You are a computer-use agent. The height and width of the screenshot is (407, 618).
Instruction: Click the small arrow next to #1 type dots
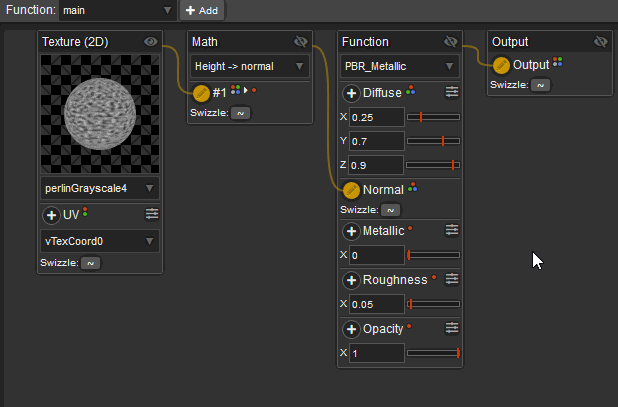click(x=246, y=90)
